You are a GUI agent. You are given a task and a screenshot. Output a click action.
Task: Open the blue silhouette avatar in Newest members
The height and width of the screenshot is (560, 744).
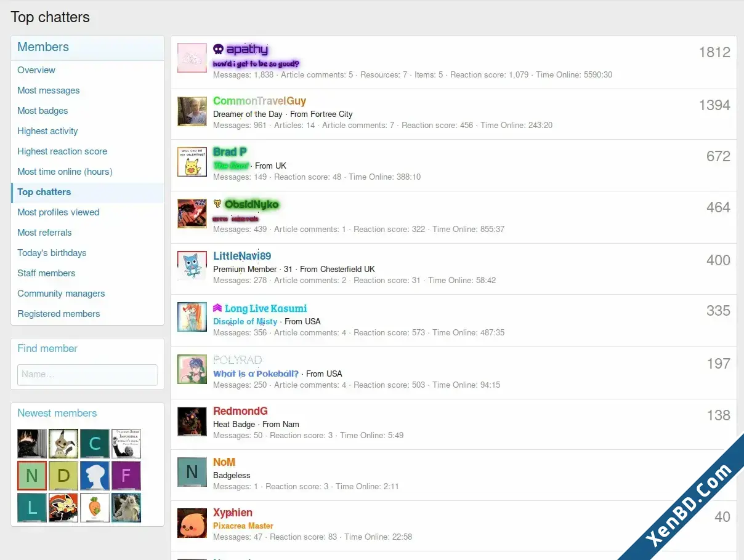[x=95, y=476]
